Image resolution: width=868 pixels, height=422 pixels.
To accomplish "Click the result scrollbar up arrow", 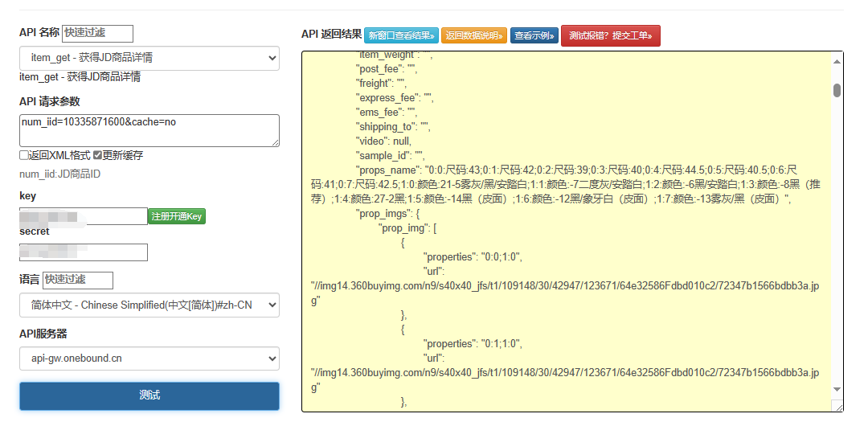I will pyautogui.click(x=837, y=59).
